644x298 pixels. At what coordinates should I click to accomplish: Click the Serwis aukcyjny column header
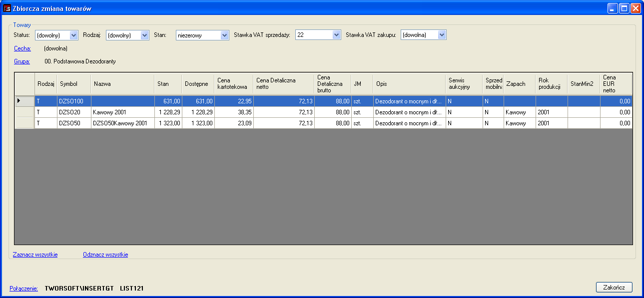pos(464,84)
